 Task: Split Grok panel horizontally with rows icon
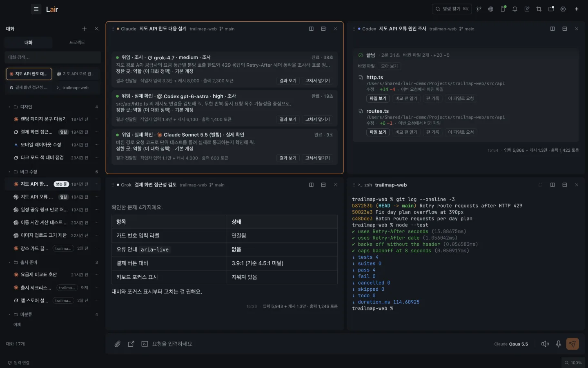(323, 185)
